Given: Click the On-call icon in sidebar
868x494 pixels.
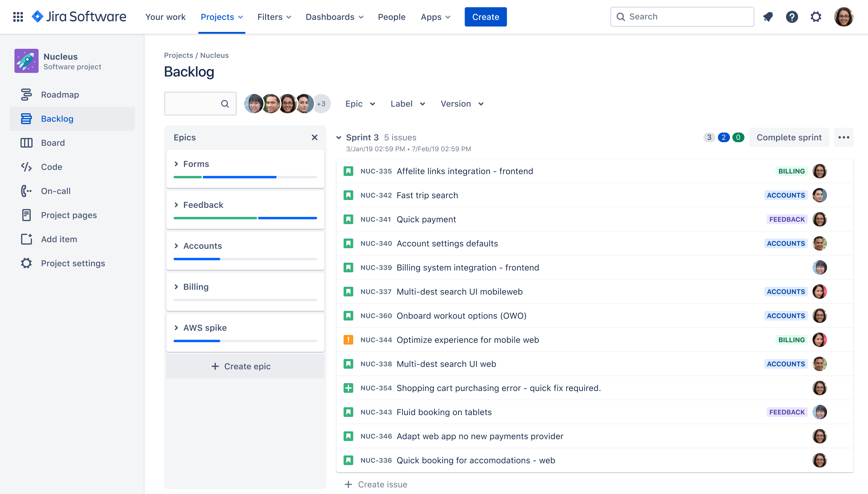Looking at the screenshot, I should coord(25,191).
